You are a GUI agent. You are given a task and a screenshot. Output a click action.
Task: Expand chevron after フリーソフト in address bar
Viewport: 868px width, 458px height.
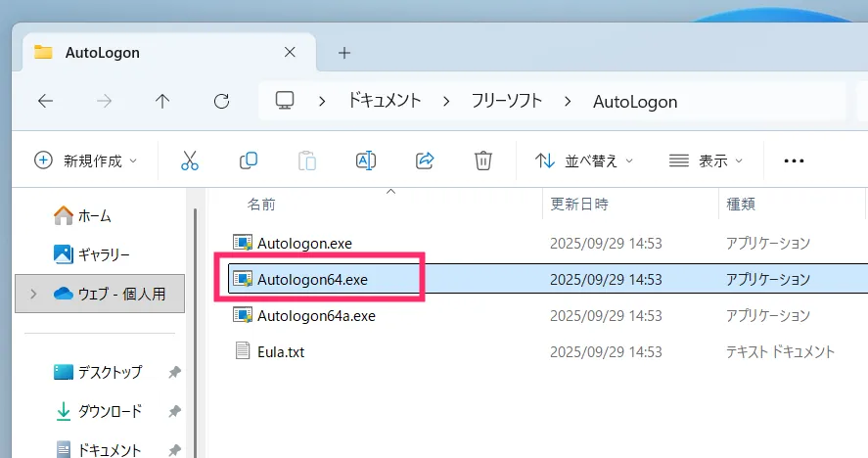(x=568, y=102)
